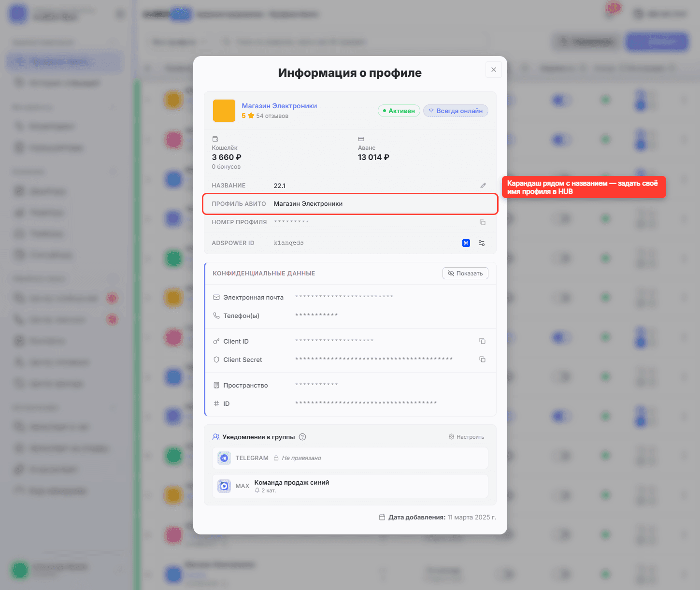Open AdsPower ID settings sliders icon

click(x=482, y=243)
